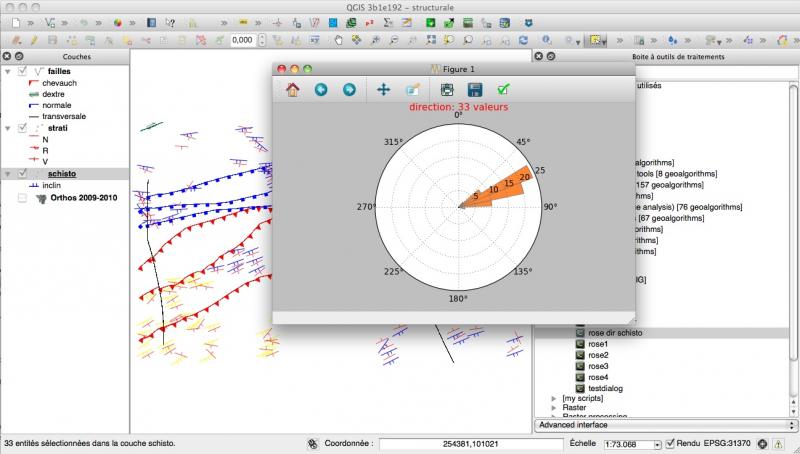Viewport: 800px width, 454px height.
Task: Go forward to next plot view
Action: pyautogui.click(x=349, y=90)
